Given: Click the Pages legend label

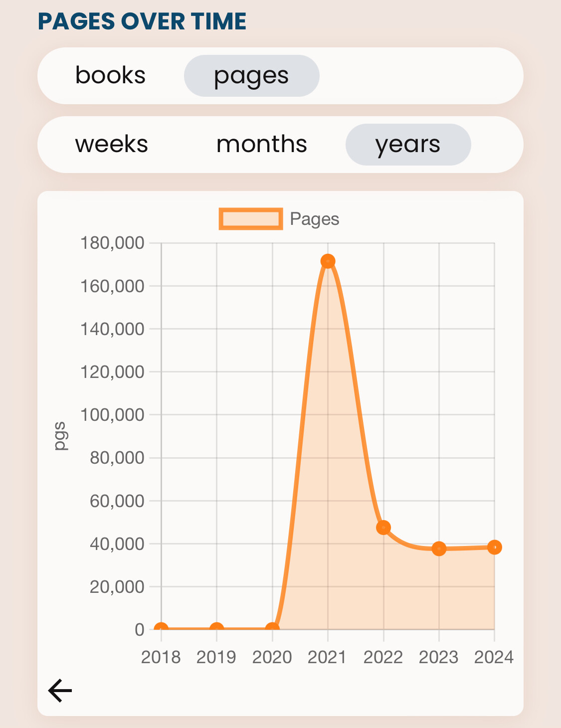Looking at the screenshot, I should pyautogui.click(x=315, y=219).
